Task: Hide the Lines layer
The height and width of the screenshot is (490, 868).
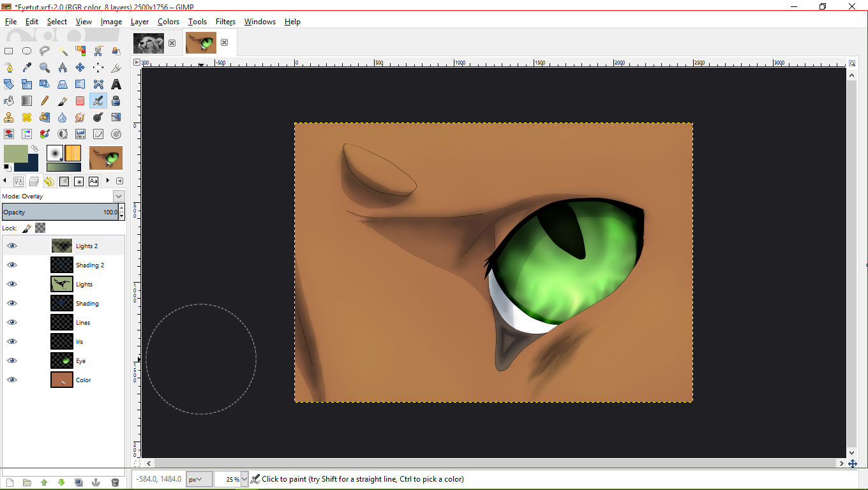Action: [x=12, y=322]
